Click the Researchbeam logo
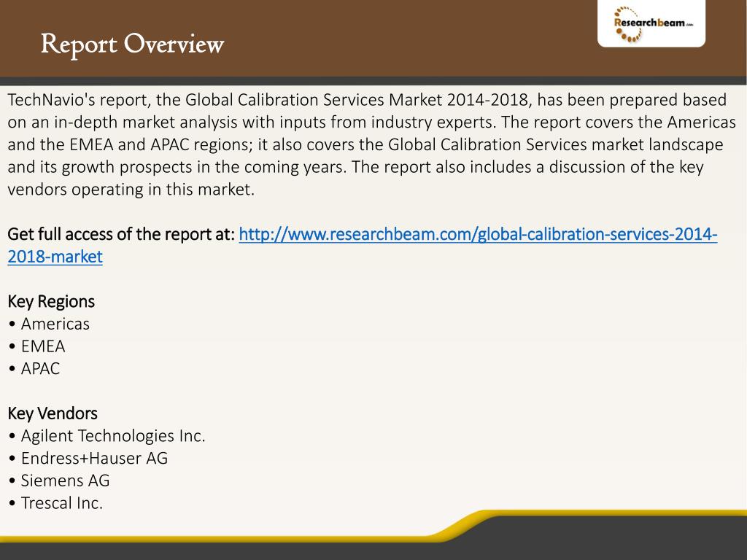The height and width of the screenshot is (560, 747). tap(651, 24)
